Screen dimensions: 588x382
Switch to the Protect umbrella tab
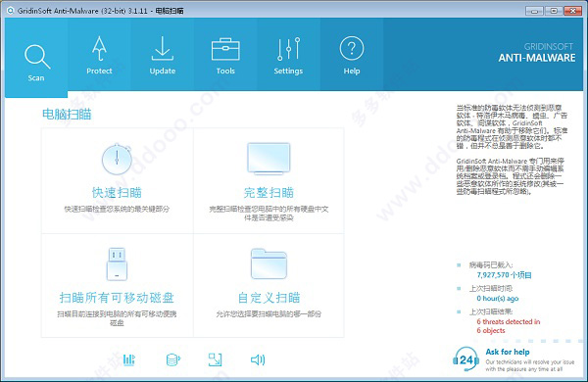pos(99,54)
